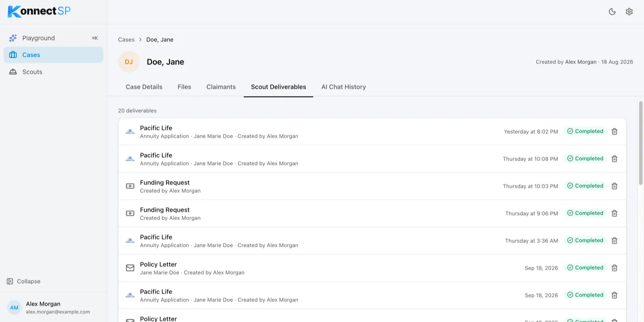Select the Cases sidebar item
This screenshot has height=322, width=644.
pos(53,55)
